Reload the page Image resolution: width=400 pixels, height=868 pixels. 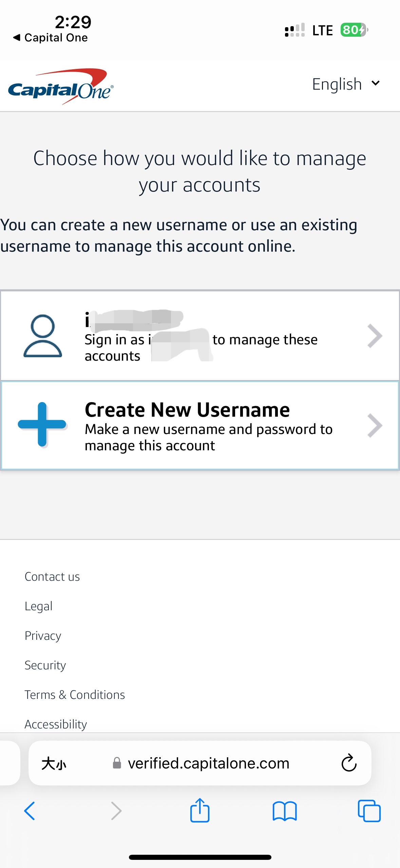[x=349, y=763]
